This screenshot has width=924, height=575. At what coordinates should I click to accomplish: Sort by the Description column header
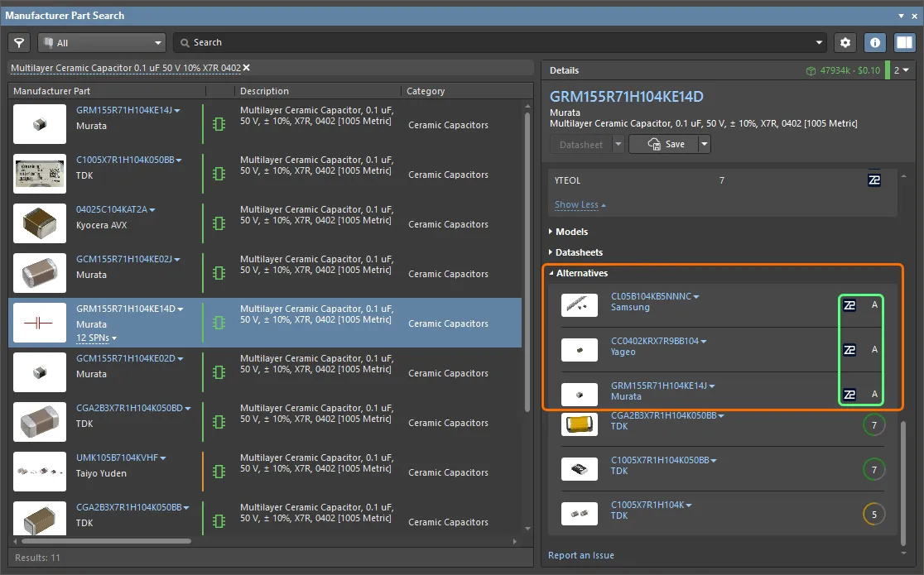264,91
